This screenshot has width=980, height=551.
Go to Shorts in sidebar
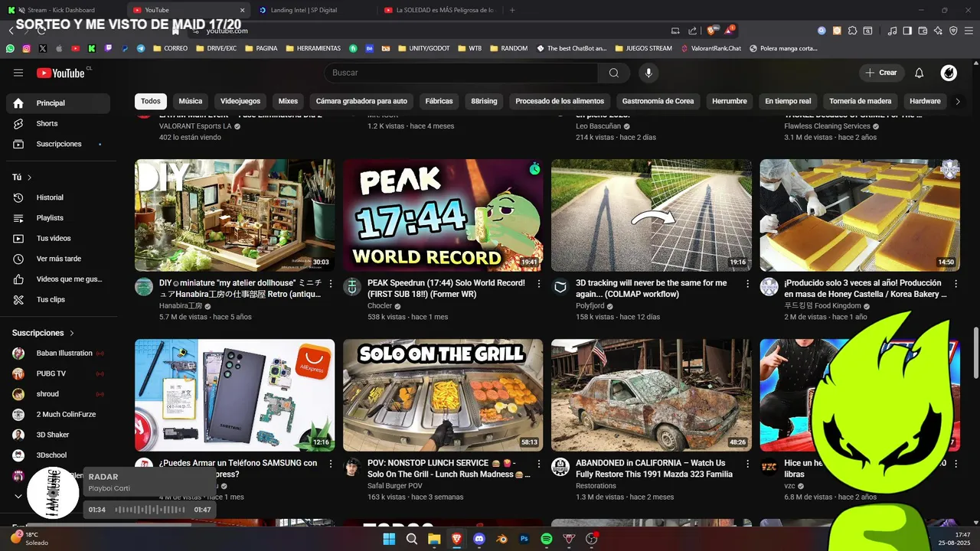58,123
